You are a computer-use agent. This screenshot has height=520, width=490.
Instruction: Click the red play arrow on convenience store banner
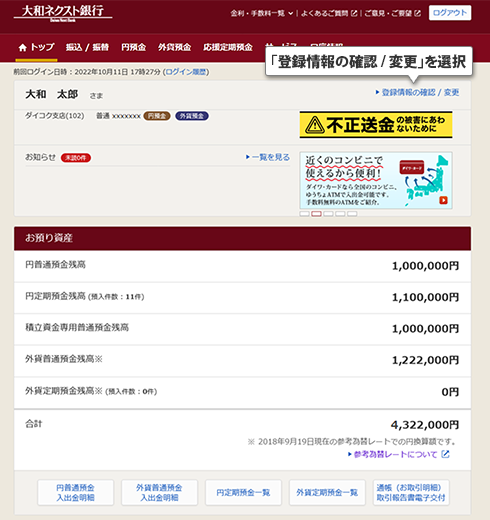click(x=443, y=200)
